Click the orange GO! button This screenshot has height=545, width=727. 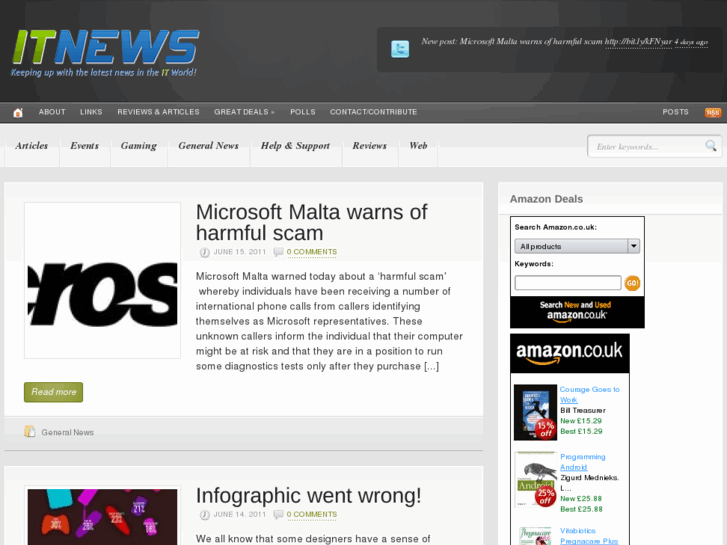tap(632, 283)
